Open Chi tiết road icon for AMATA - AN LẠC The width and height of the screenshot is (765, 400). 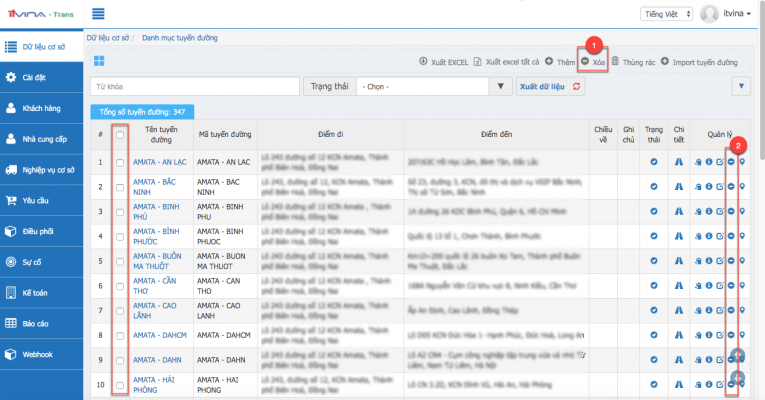[679, 160]
